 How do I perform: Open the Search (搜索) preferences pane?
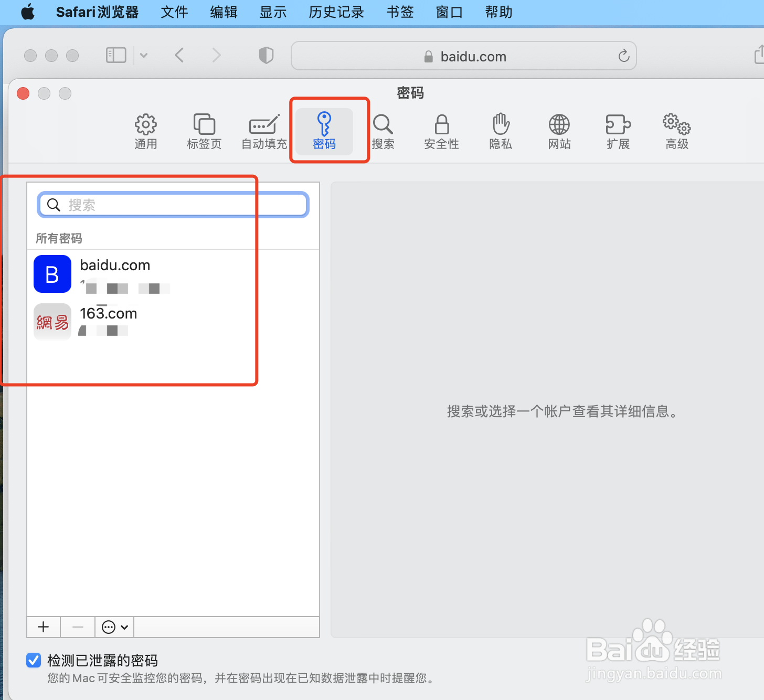pos(383,131)
